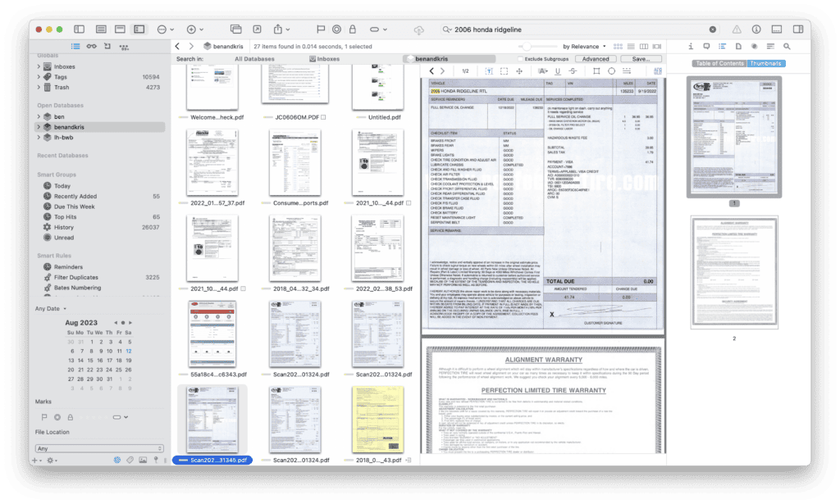The image size is (840, 504).
Task: Open the Any Date dropdown
Action: (51, 309)
